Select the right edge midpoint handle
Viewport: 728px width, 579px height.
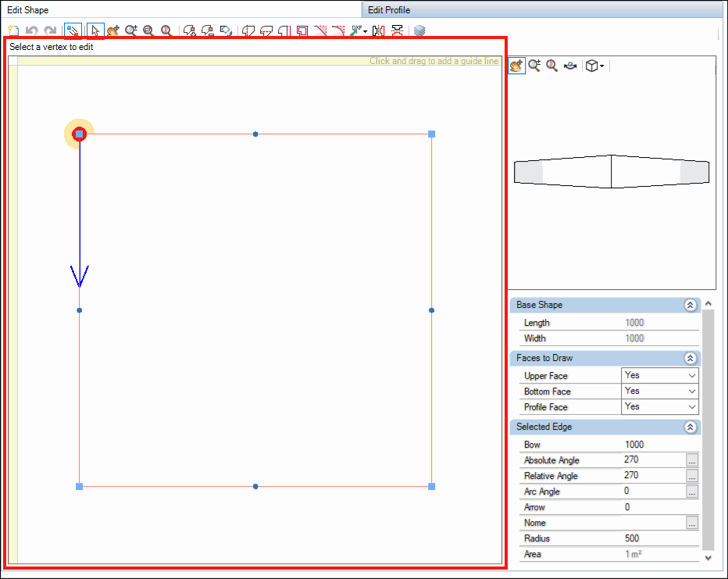click(431, 310)
